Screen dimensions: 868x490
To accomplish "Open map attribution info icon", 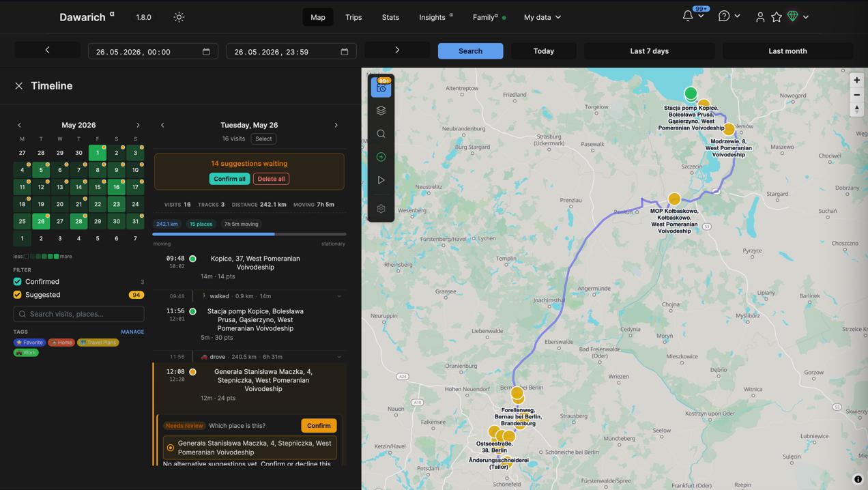I will point(858,479).
